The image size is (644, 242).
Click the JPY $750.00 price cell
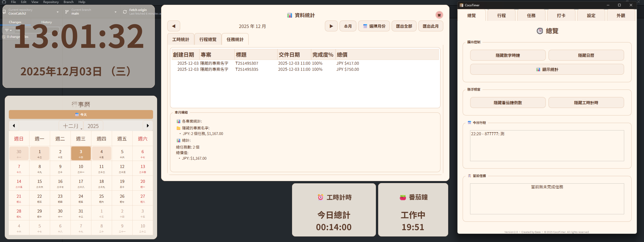click(348, 69)
